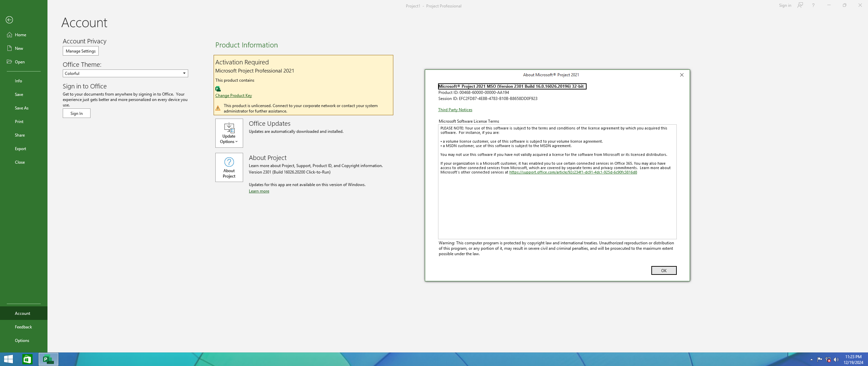The image size is (868, 366).
Task: Open the Microsoft Store taskbar icon
Action: click(x=27, y=359)
